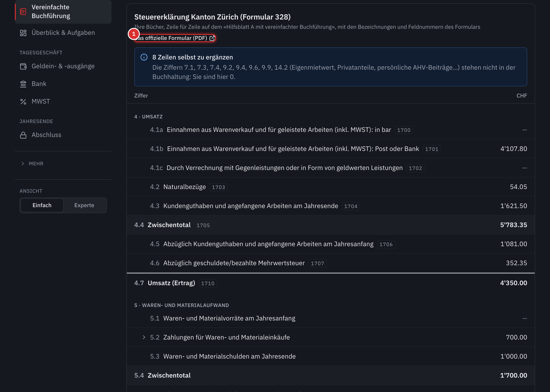Click the wallet icon for Geldein- & -ausgänge
The image size is (550, 392).
coord(23,66)
